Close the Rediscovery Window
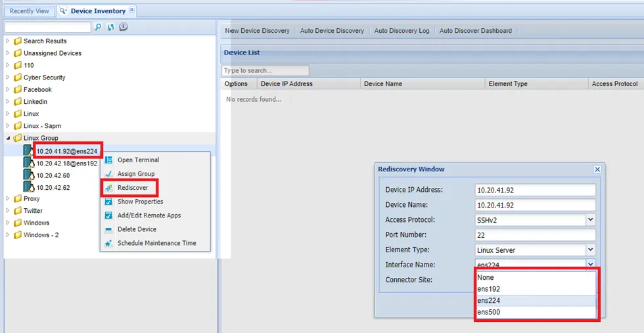The width and height of the screenshot is (644, 333). tap(597, 169)
